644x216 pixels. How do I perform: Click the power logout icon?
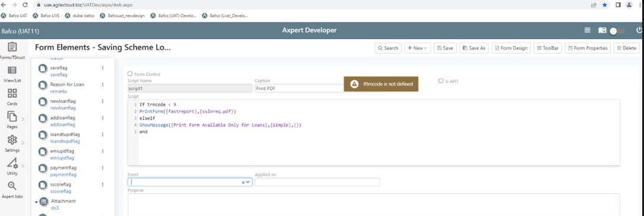[x=639, y=30]
